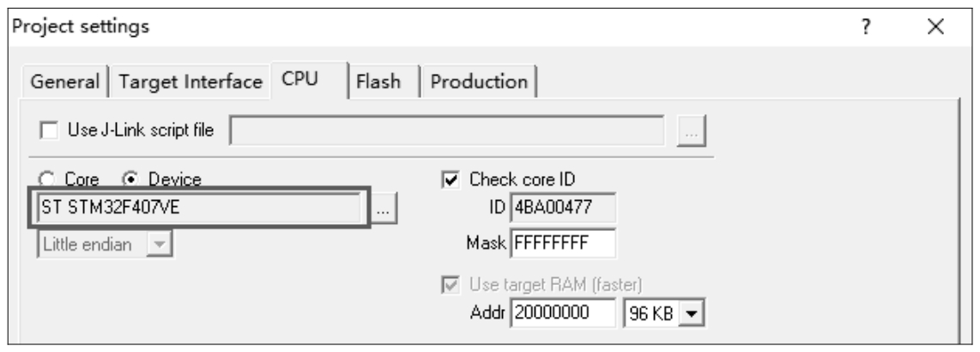The height and width of the screenshot is (352, 980).
Task: Go to the Production tab
Action: pyautogui.click(x=478, y=82)
